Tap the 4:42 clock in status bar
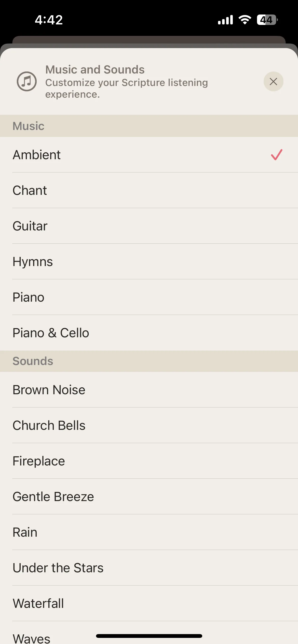The image size is (298, 644). tap(49, 20)
